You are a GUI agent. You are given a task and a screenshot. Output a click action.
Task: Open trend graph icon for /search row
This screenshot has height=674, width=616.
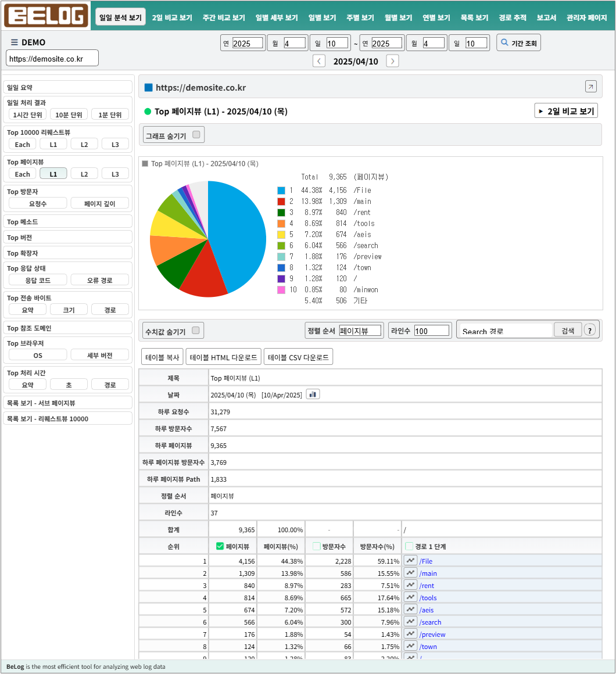click(x=410, y=622)
